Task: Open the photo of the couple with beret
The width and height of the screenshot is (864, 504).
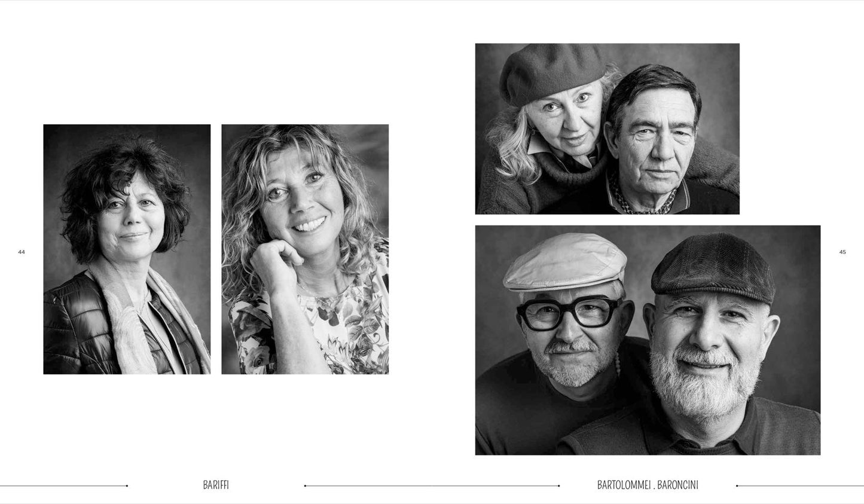Action: click(607, 129)
